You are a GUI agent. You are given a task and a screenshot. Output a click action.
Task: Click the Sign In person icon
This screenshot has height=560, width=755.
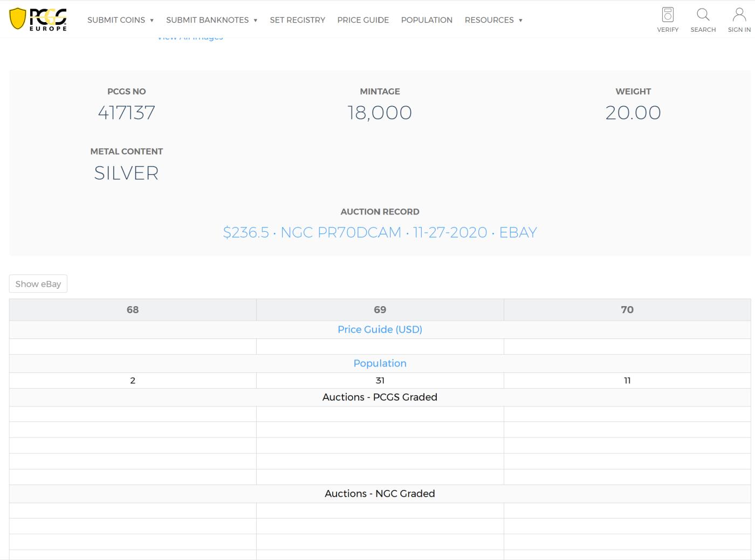(x=739, y=15)
